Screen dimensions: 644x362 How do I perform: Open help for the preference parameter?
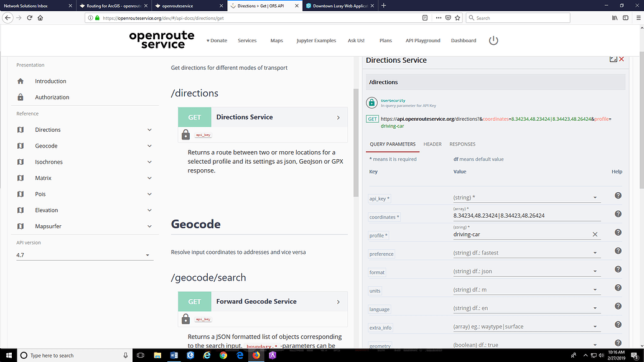(x=618, y=251)
